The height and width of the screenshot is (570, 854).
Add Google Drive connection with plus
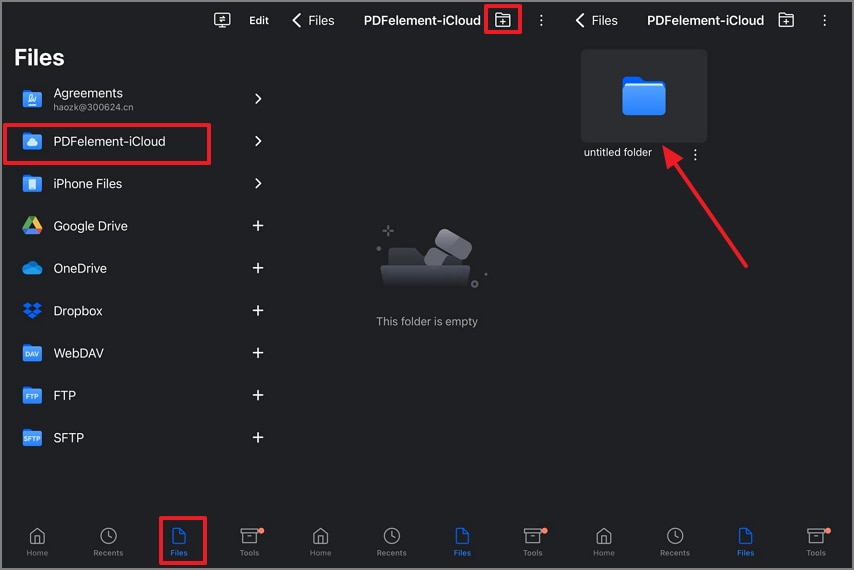[258, 225]
